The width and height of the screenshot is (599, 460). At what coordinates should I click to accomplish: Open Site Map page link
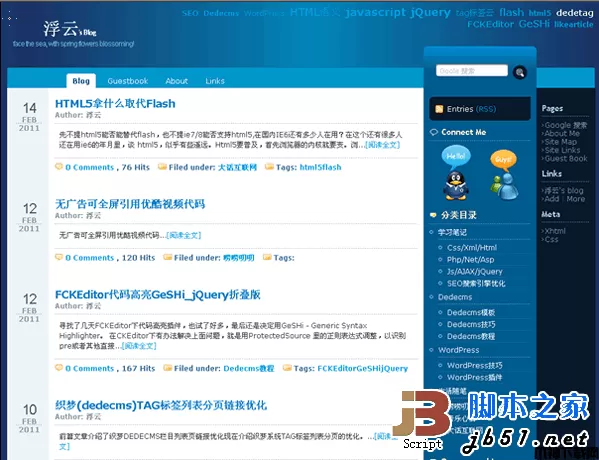[560, 142]
